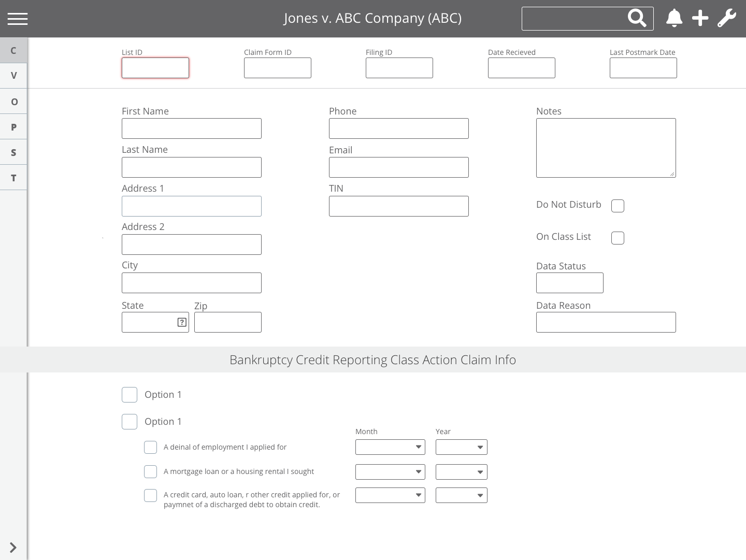
Task: Click the search magnifier icon
Action: (637, 18)
